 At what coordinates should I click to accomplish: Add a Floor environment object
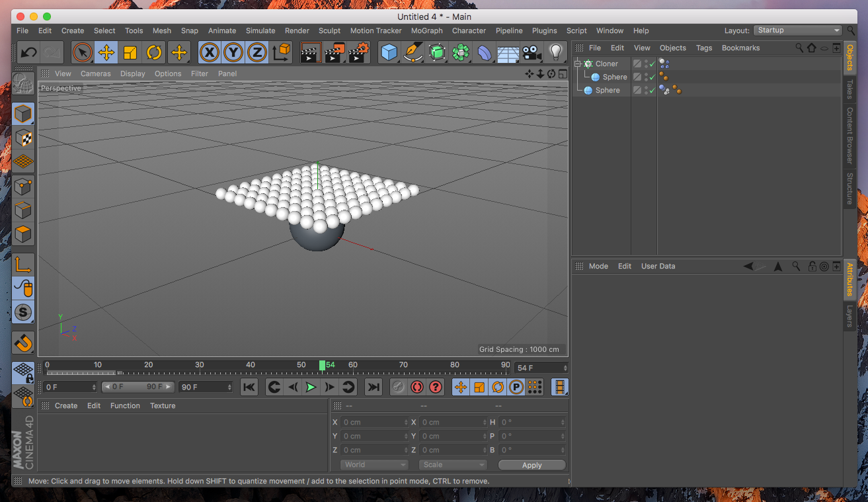[x=508, y=52]
